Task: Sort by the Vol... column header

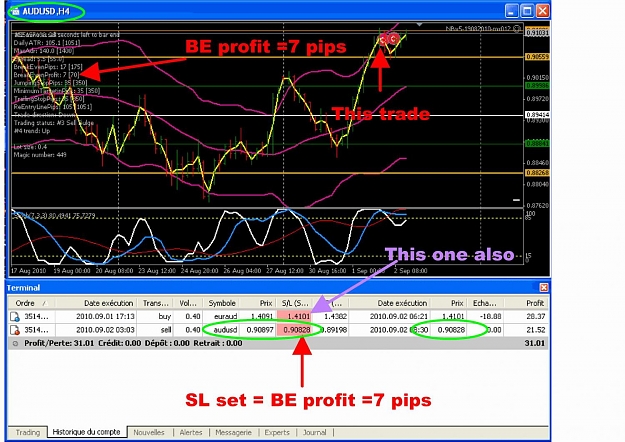Action: click(189, 303)
